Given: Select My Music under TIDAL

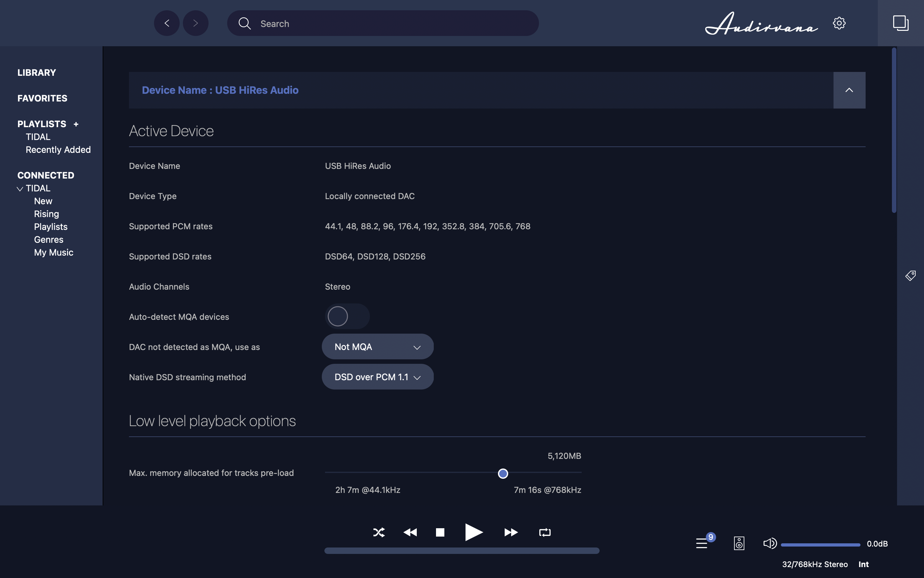Looking at the screenshot, I should 54,253.
